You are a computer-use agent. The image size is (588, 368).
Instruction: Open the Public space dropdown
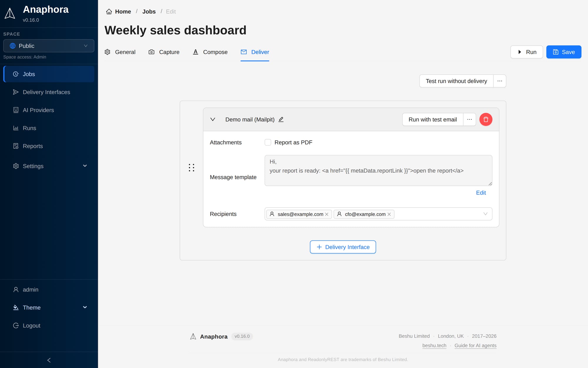click(49, 46)
